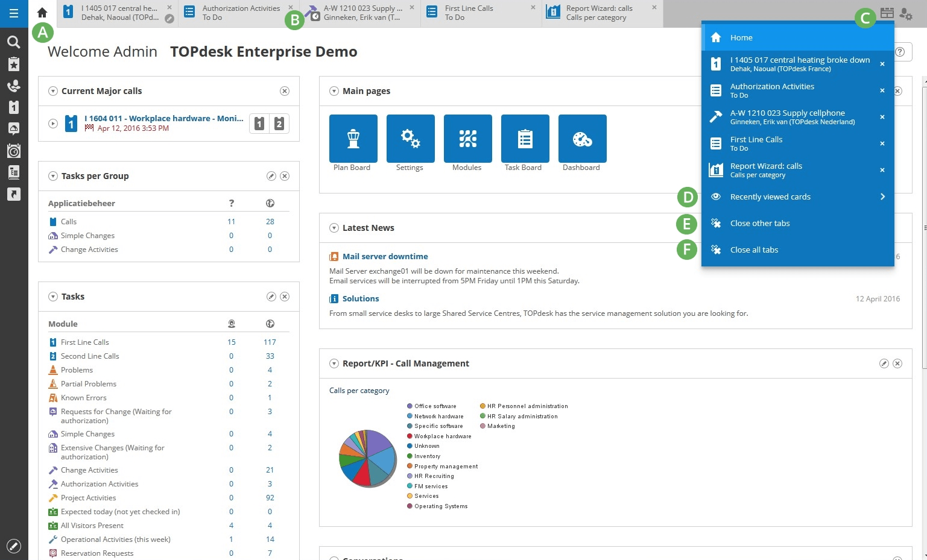Click count 117 for First Line Calls

click(x=270, y=342)
